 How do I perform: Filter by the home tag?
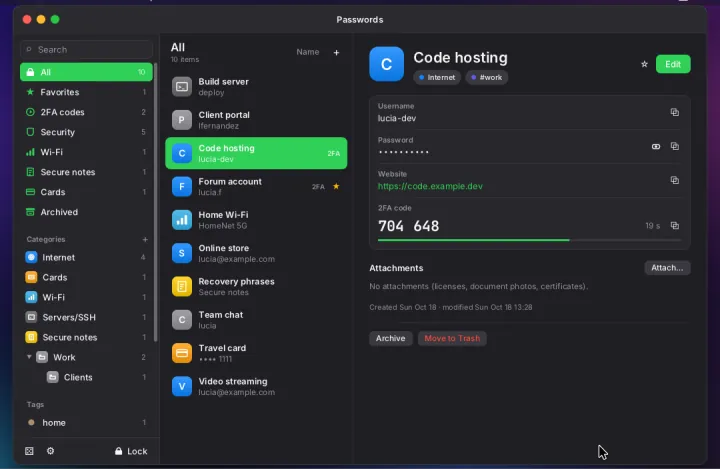(x=86, y=423)
